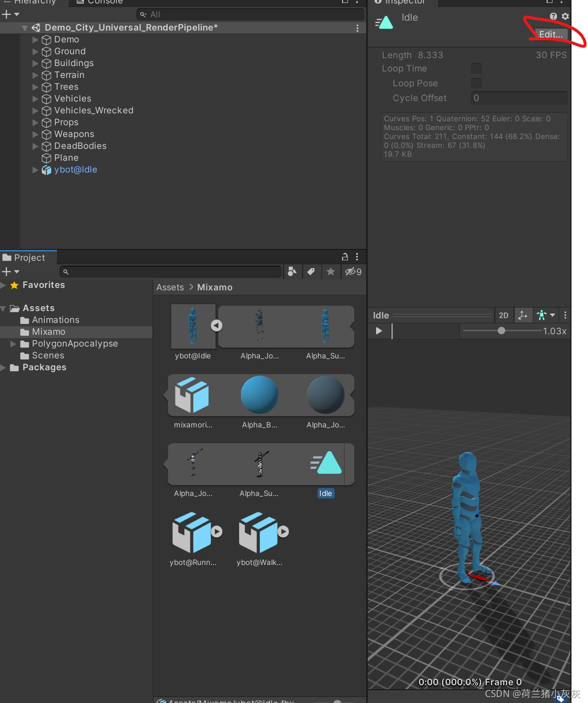Image resolution: width=588 pixels, height=703 pixels.
Task: Select Props in the Hierarchy
Action: 66,122
